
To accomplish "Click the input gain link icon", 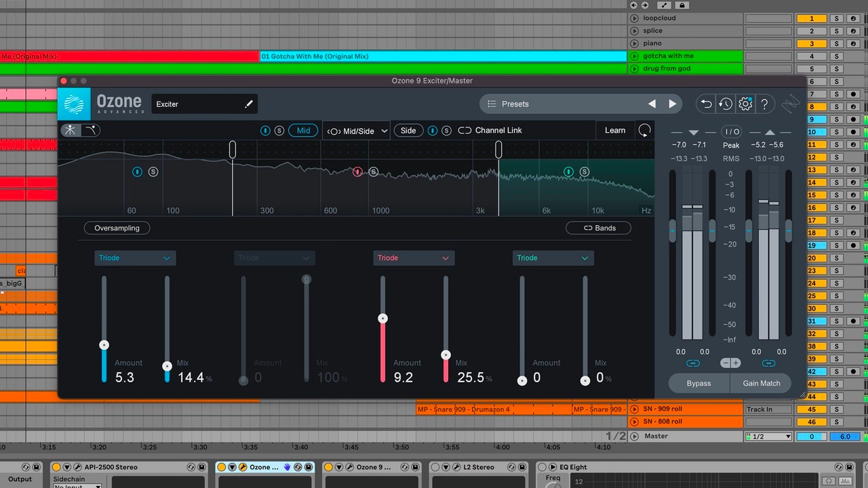I will 692,363.
